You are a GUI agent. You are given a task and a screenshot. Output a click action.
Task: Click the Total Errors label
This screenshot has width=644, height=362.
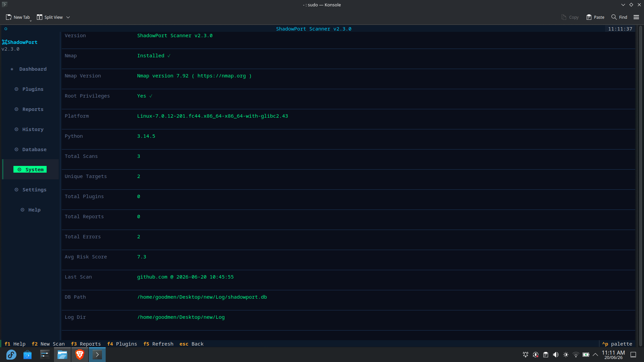pyautogui.click(x=83, y=237)
